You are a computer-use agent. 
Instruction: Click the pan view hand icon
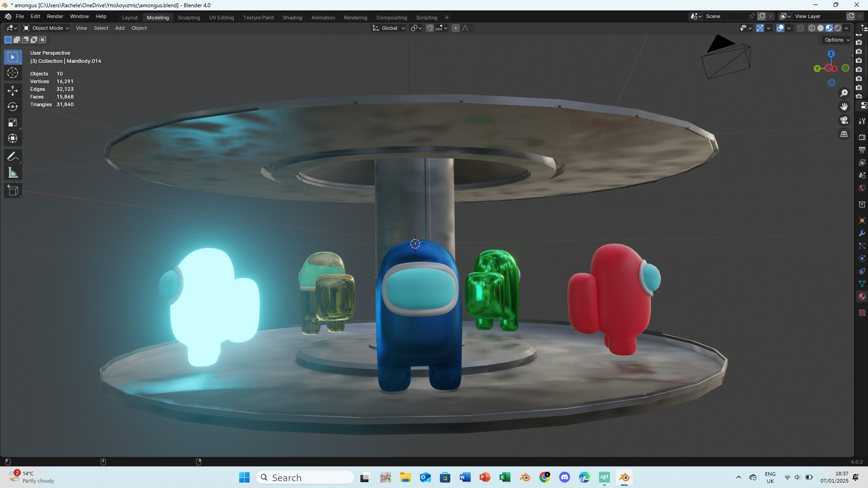click(x=844, y=107)
